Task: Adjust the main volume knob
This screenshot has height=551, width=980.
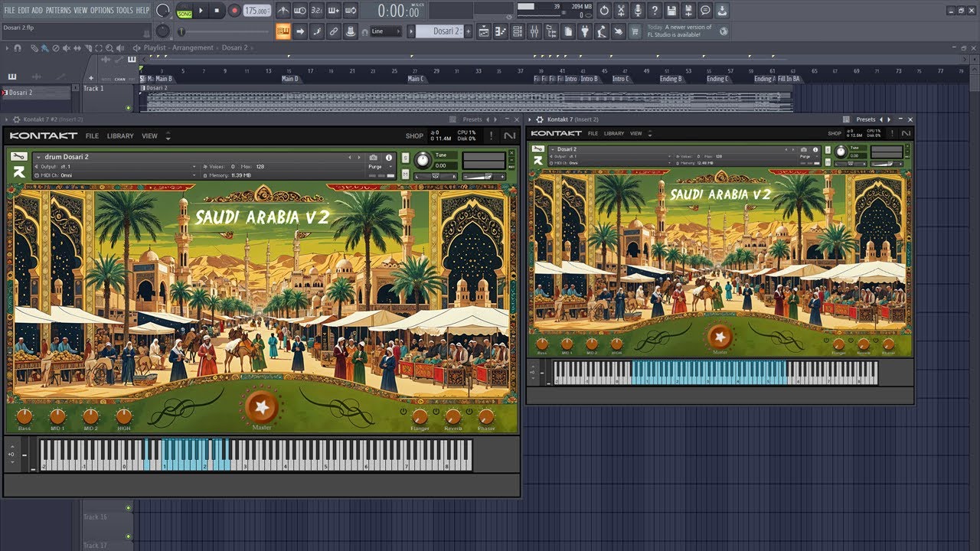Action: (163, 11)
